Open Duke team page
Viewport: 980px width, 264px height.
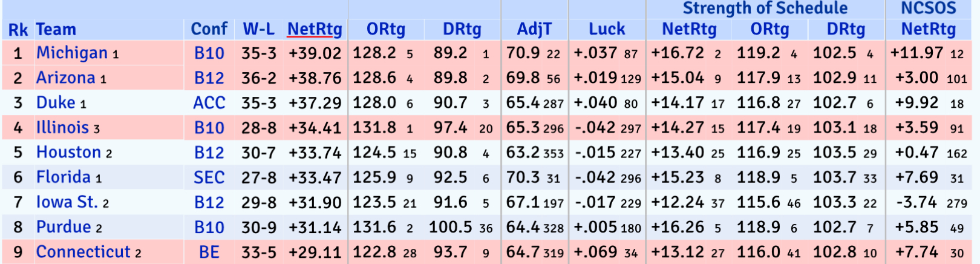(56, 102)
